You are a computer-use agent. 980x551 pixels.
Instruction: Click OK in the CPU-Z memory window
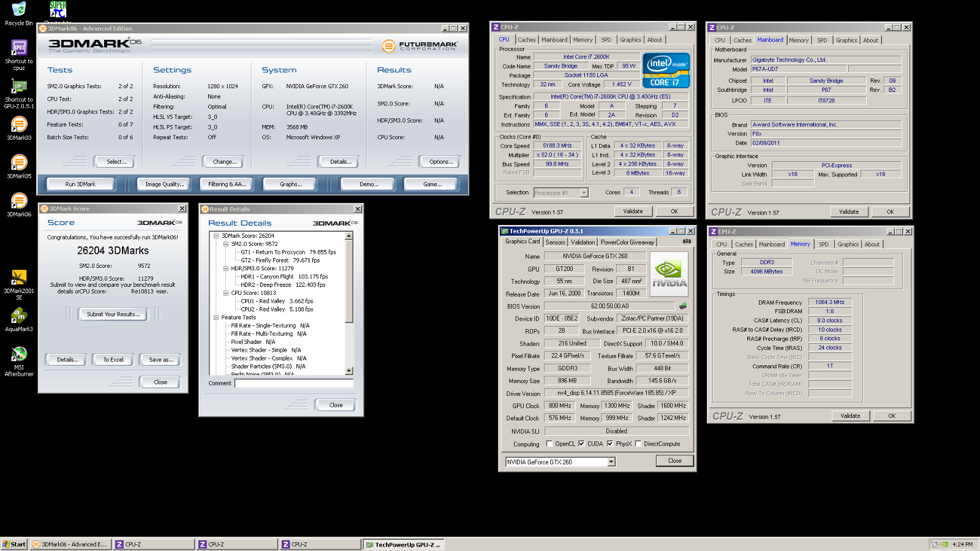(892, 416)
